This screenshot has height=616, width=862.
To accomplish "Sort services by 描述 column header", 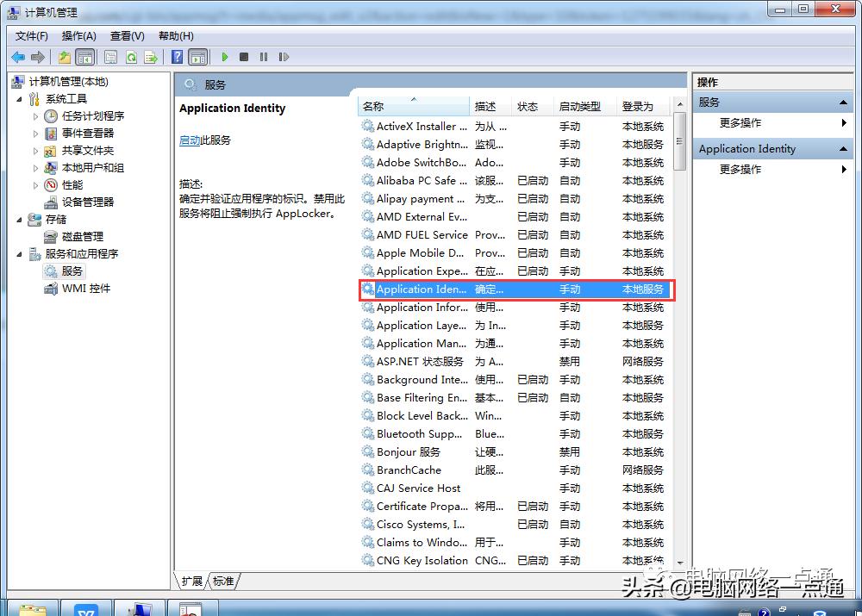I will point(491,106).
